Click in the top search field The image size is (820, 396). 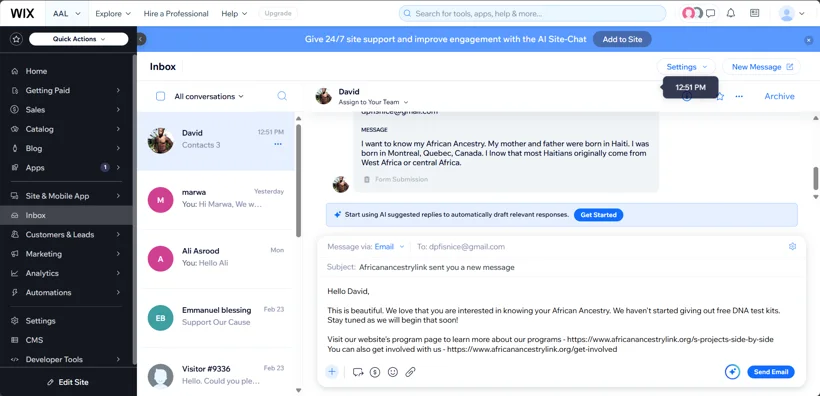point(532,14)
